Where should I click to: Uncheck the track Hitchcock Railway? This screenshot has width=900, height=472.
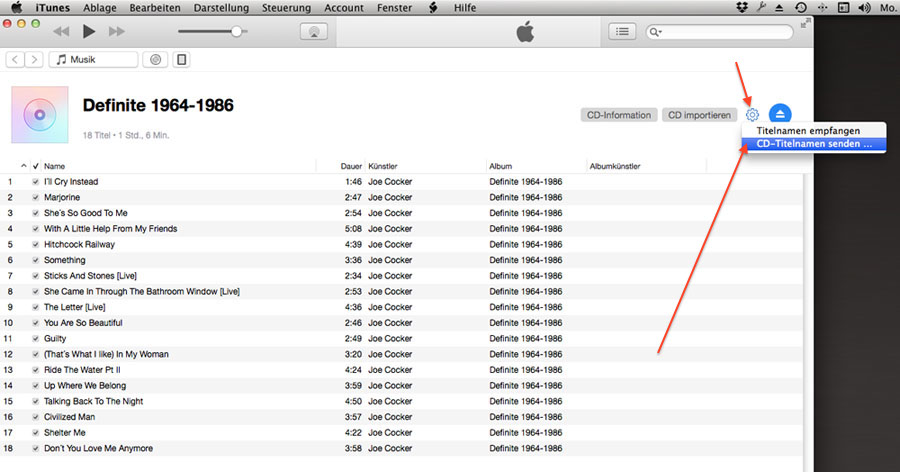coord(36,245)
